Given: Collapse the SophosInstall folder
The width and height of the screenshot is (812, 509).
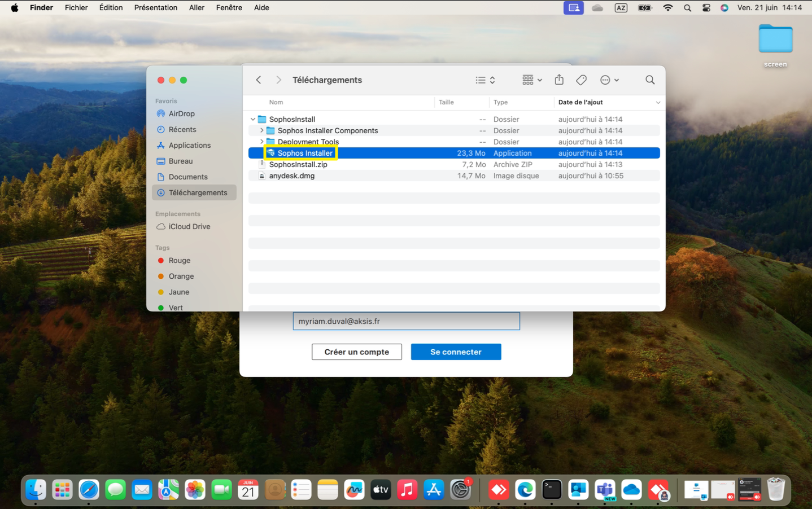Looking at the screenshot, I should (252, 119).
